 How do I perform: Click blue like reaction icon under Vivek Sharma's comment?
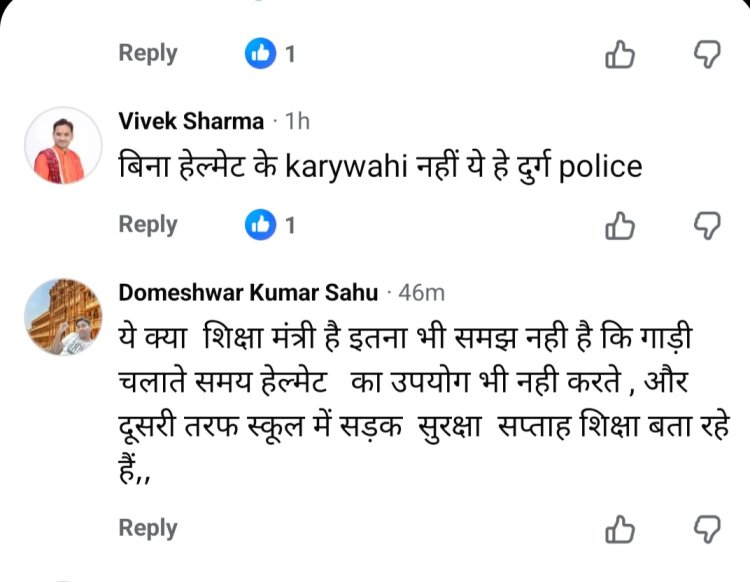(260, 225)
